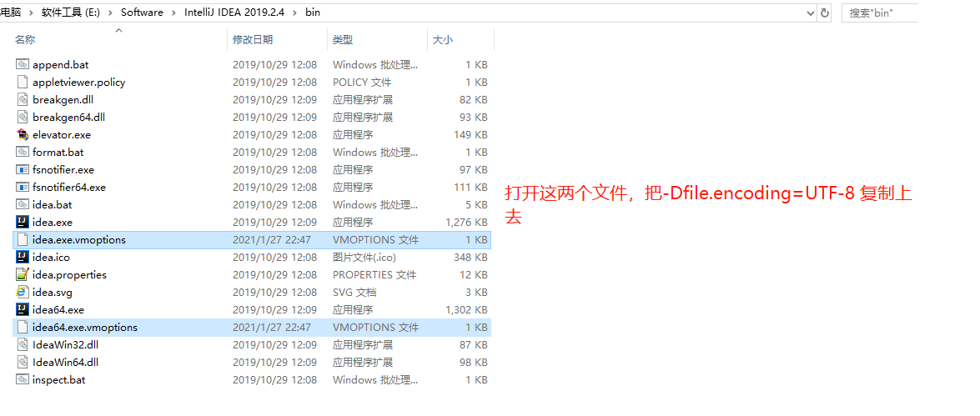Image resolution: width=980 pixels, height=416 pixels.
Task: Click file name idea.bat
Action: point(53,204)
